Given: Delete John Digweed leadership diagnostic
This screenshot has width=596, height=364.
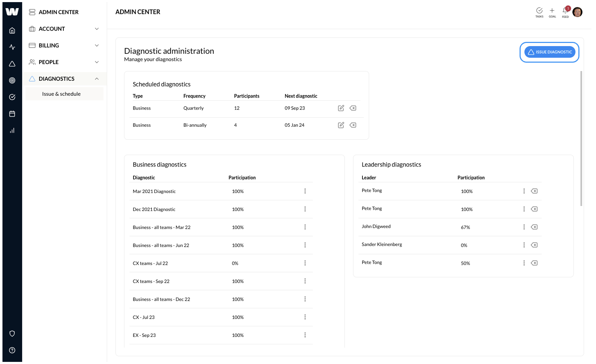Looking at the screenshot, I should [x=534, y=227].
